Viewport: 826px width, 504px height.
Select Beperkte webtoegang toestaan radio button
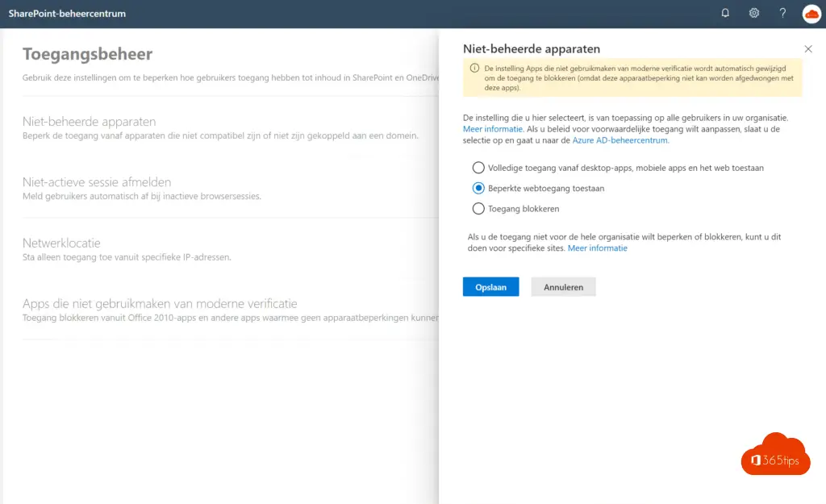pos(478,188)
